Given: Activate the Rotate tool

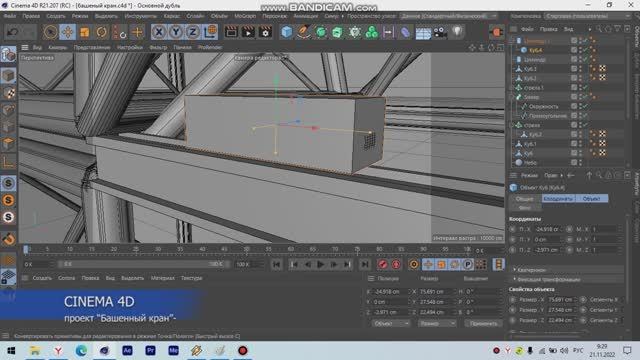Looking at the screenshot, I should point(102,32).
